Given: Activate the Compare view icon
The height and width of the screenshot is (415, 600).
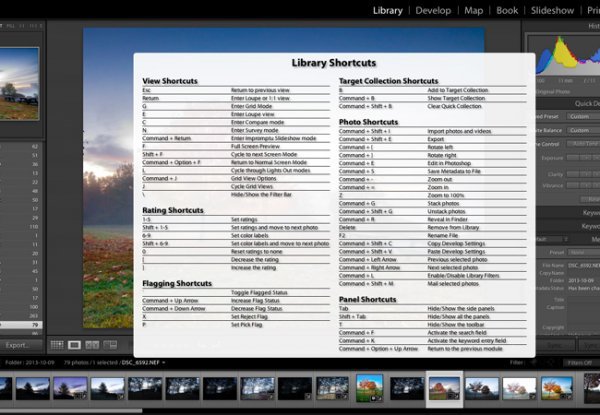Looking at the screenshot, I should (92, 345).
